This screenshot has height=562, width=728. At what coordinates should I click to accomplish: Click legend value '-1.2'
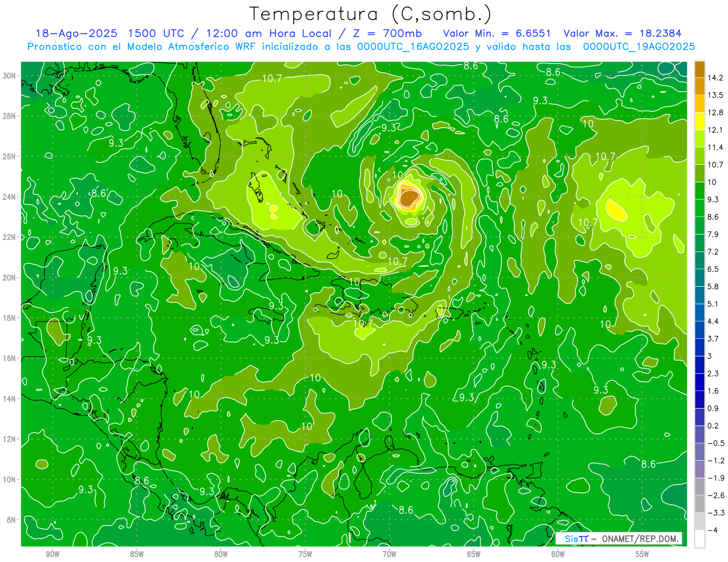(x=716, y=461)
